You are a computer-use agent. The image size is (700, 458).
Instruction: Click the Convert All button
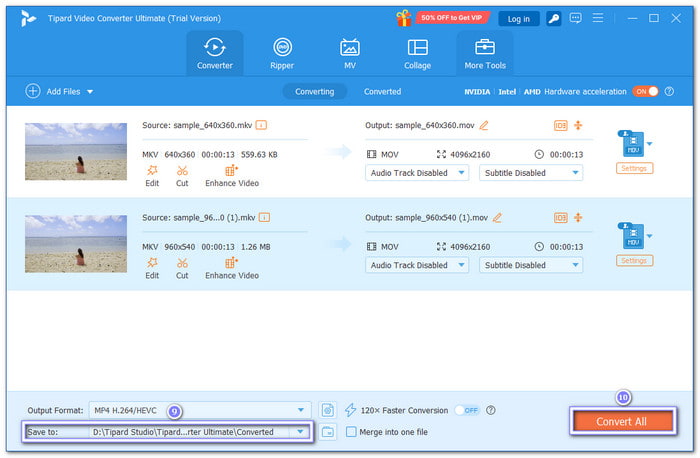(x=620, y=422)
